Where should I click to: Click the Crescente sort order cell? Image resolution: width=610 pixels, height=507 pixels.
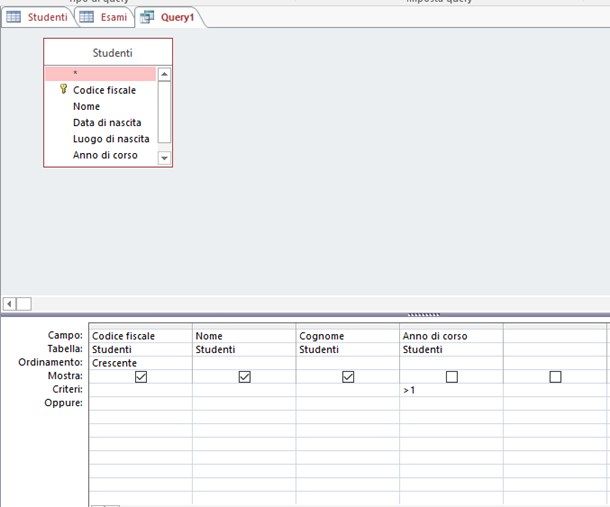140,363
